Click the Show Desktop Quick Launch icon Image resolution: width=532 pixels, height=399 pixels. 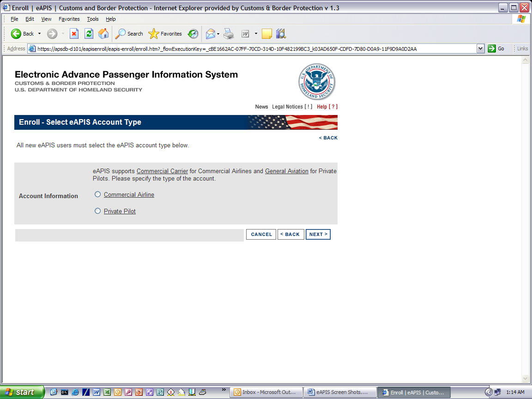pos(54,392)
